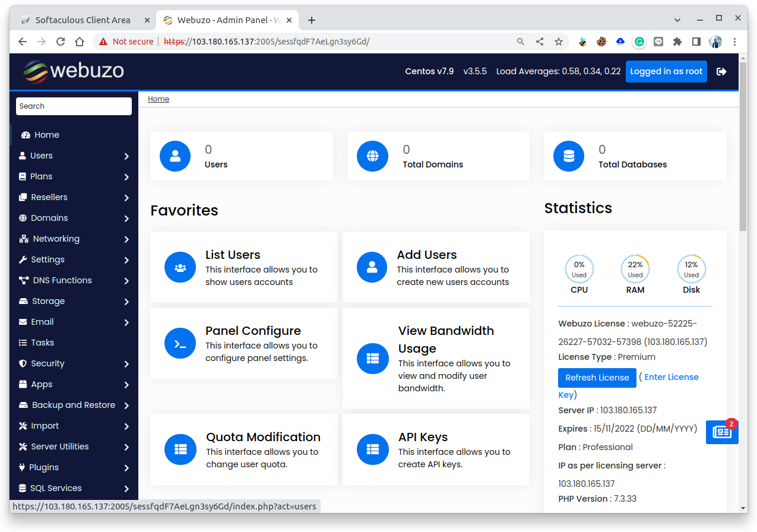Expand the Email sidebar chevron

click(x=126, y=322)
